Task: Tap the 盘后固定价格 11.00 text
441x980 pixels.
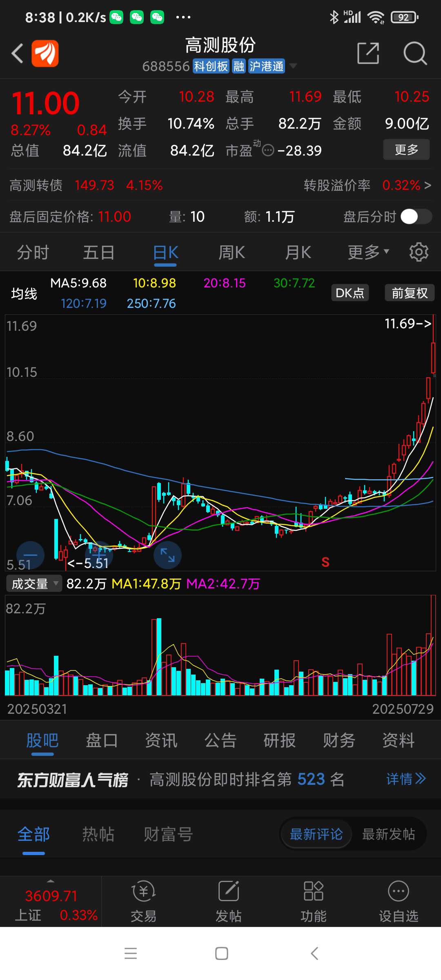Action: [70, 216]
